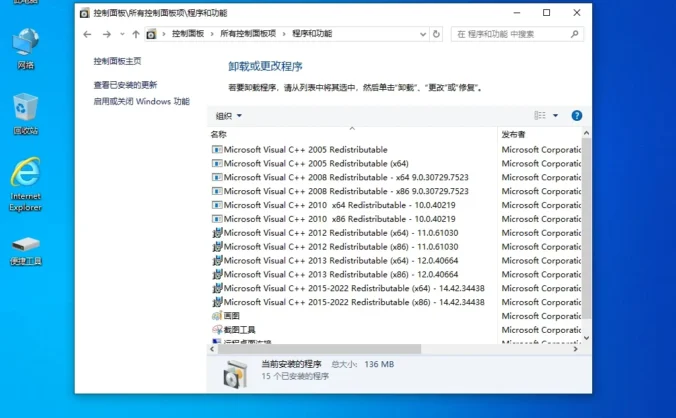Viewport: 676px width, 418px height.
Task: Click the Control Panel icon in address bar
Action: pos(151,34)
